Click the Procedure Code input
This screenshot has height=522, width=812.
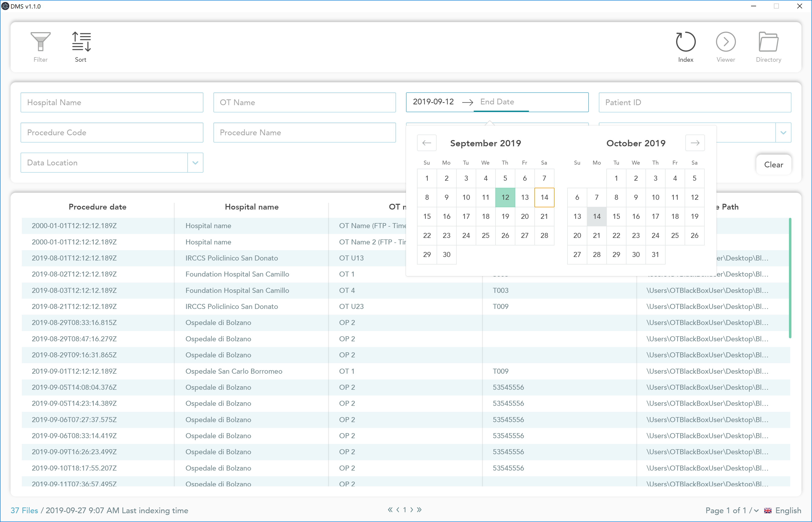(112, 133)
